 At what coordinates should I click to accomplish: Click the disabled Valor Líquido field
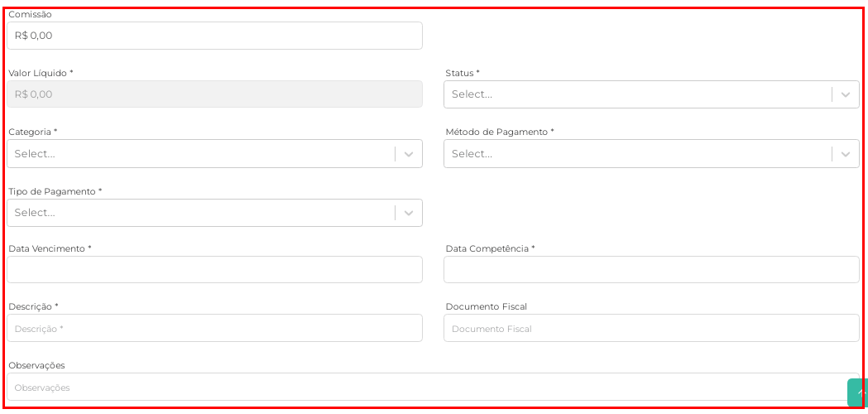pos(215,94)
